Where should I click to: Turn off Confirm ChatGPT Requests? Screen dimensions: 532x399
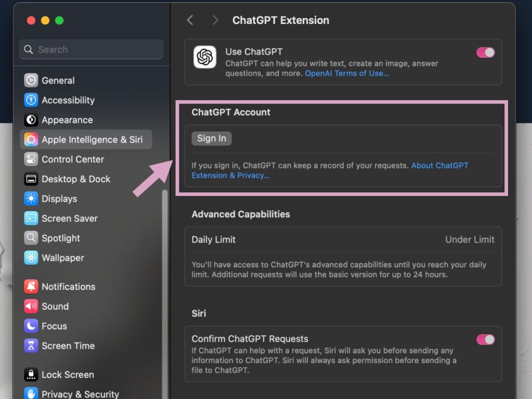(485, 339)
